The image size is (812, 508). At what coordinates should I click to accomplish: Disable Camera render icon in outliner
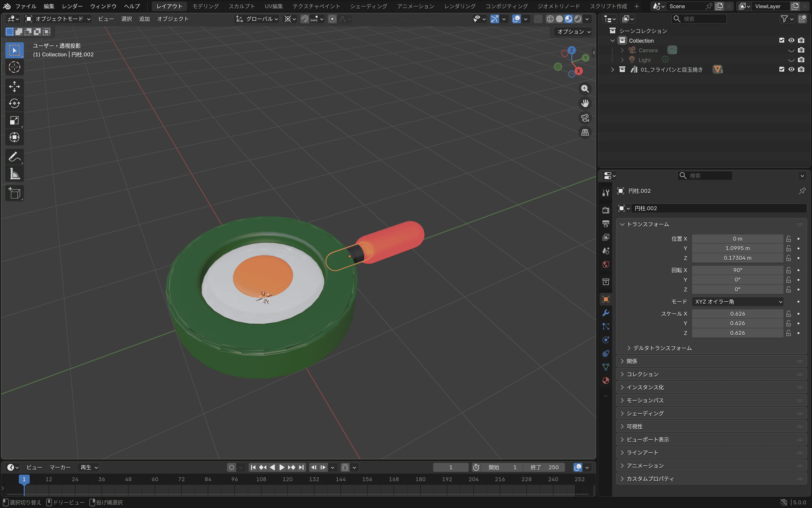[x=801, y=50]
